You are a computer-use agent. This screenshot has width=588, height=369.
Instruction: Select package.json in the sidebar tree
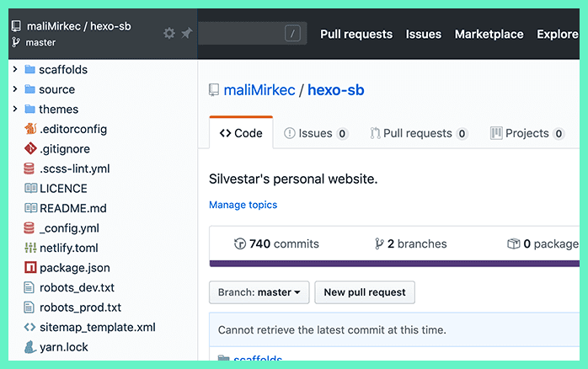coord(75,268)
